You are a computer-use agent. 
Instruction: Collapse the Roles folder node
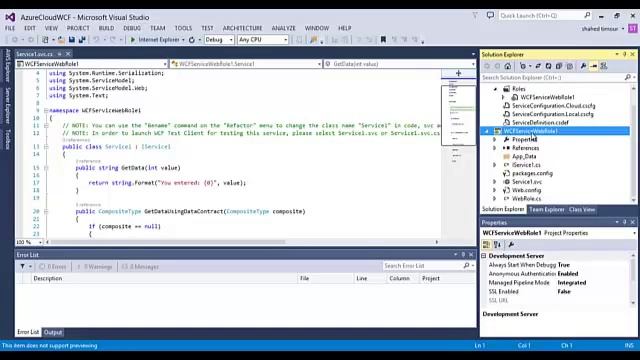click(x=495, y=89)
